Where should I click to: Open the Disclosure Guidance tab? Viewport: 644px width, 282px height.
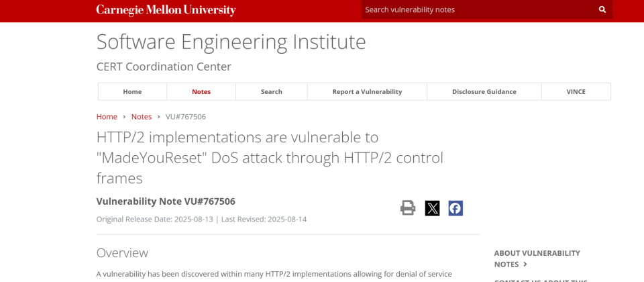(484, 92)
